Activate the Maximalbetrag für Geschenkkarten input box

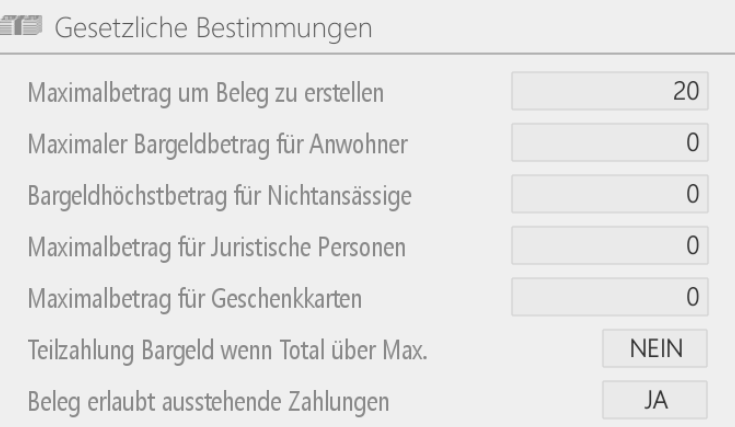tap(609, 297)
